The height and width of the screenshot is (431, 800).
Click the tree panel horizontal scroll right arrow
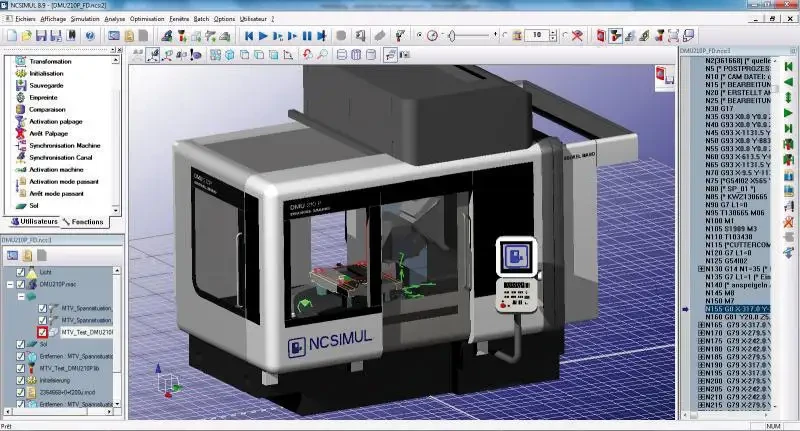tap(110, 411)
